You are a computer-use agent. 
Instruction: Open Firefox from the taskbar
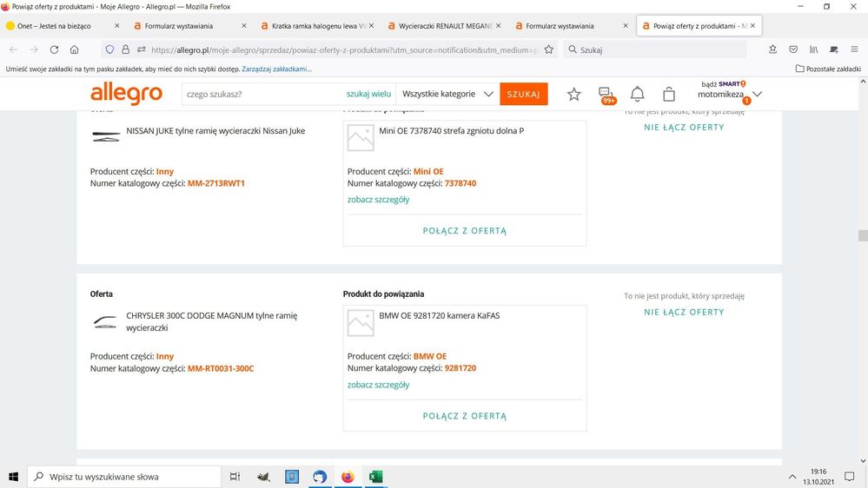point(348,477)
